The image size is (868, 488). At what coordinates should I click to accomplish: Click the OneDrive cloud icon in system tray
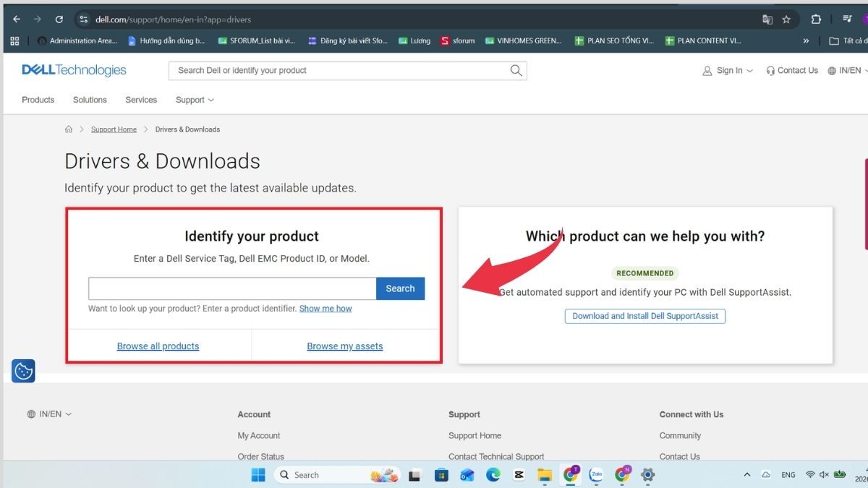(766, 475)
